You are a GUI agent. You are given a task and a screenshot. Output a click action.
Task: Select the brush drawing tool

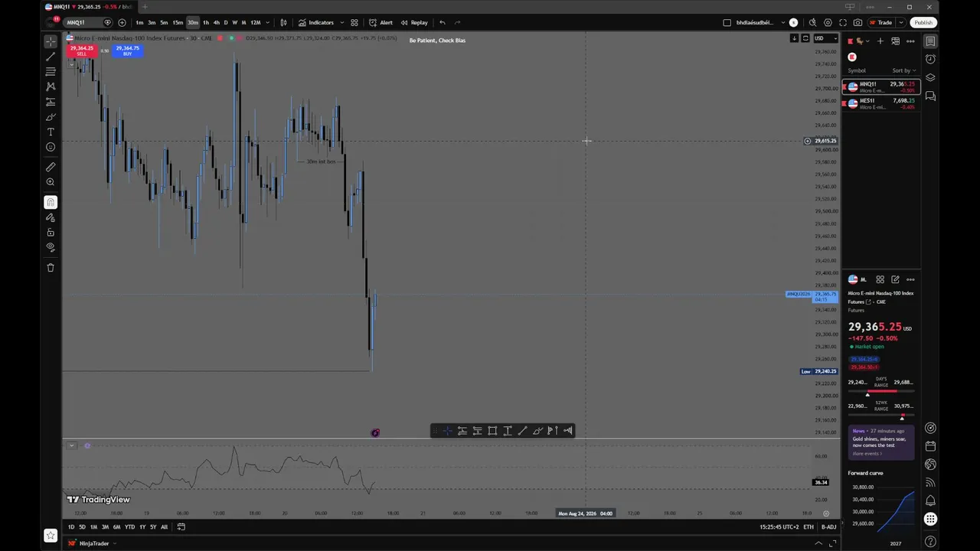(x=51, y=117)
